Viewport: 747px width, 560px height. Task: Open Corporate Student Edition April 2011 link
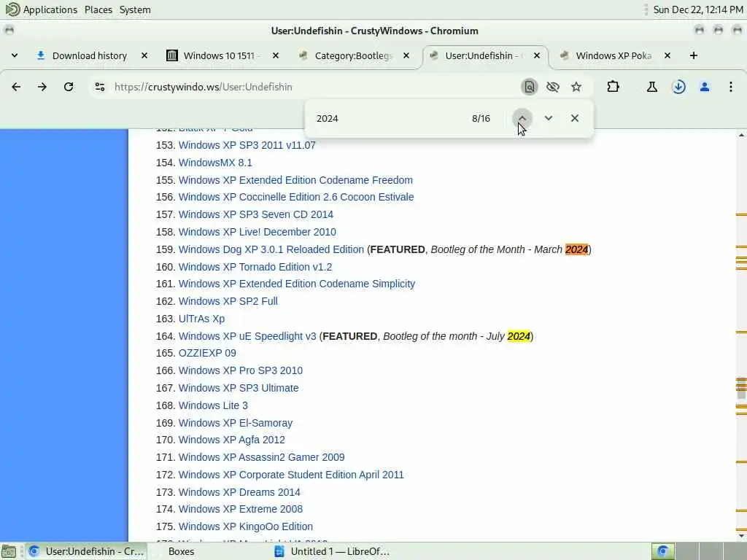pos(291,475)
